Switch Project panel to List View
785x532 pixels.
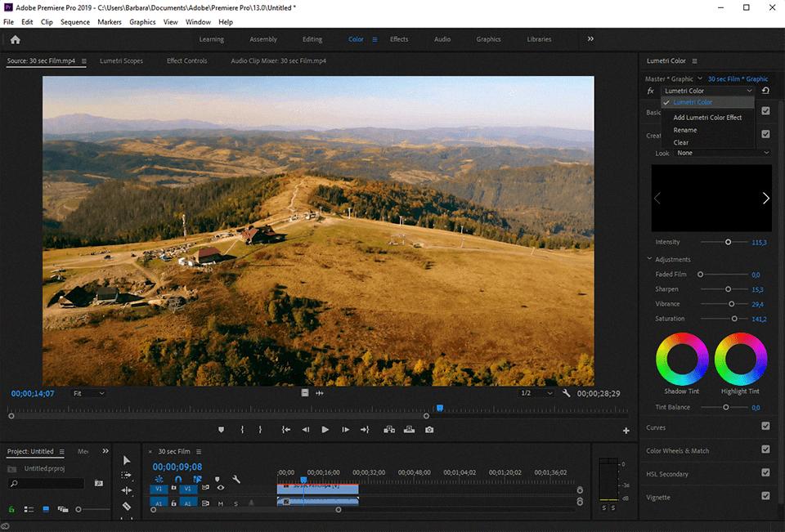point(29,509)
